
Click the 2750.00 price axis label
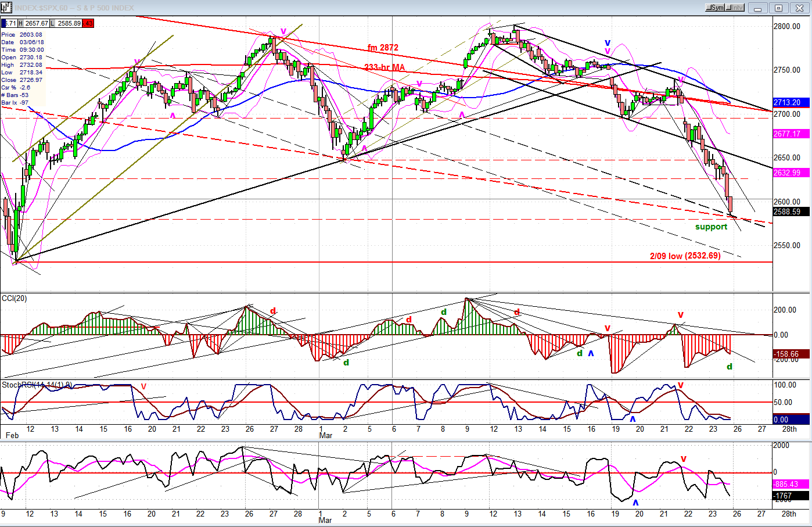tap(787, 70)
